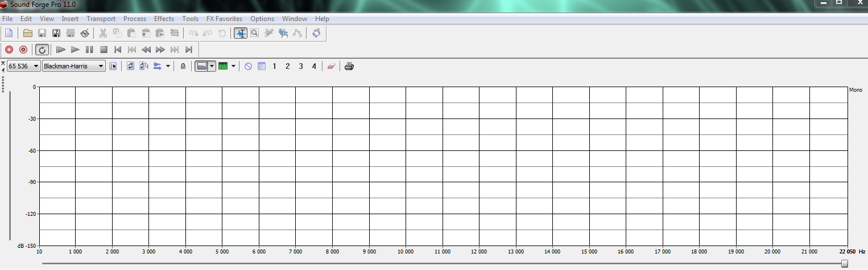Select snapshot 3
Screen dimensions: 868x270
pyautogui.click(x=301, y=66)
